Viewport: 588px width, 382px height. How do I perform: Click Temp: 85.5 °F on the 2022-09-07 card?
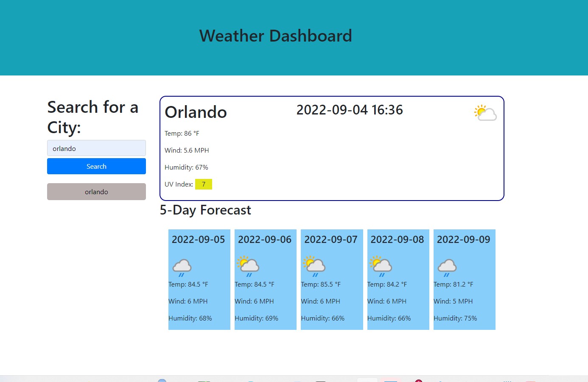pos(320,284)
